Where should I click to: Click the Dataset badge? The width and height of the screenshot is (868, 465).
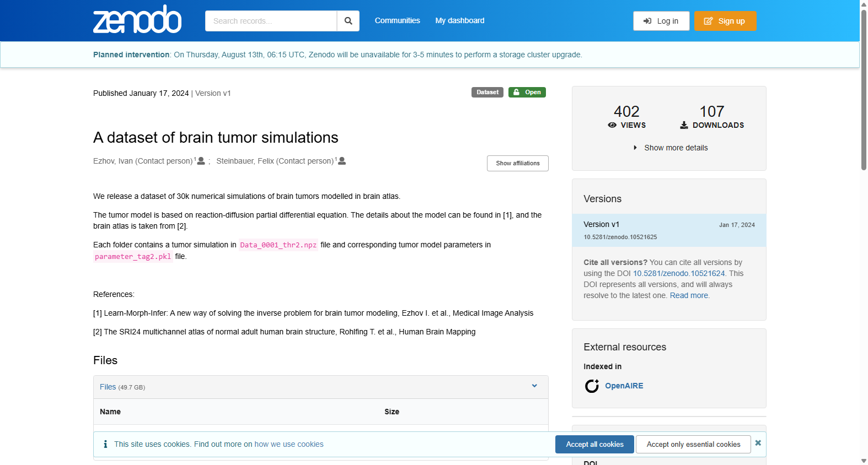pos(487,92)
